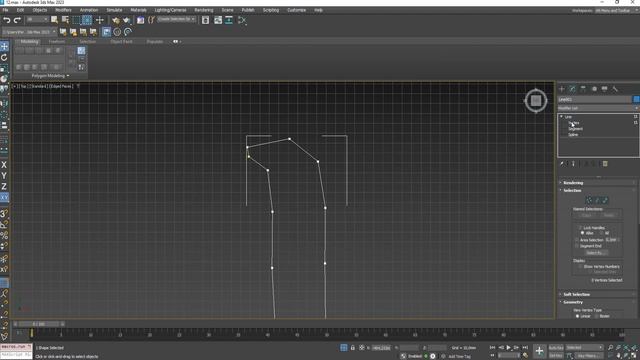Toggle the 3D Snaps icon in left toolbar

click(4, 213)
